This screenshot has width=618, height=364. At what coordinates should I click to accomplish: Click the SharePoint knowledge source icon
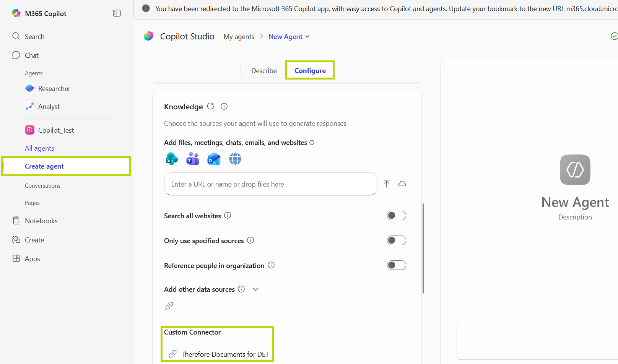coord(172,159)
